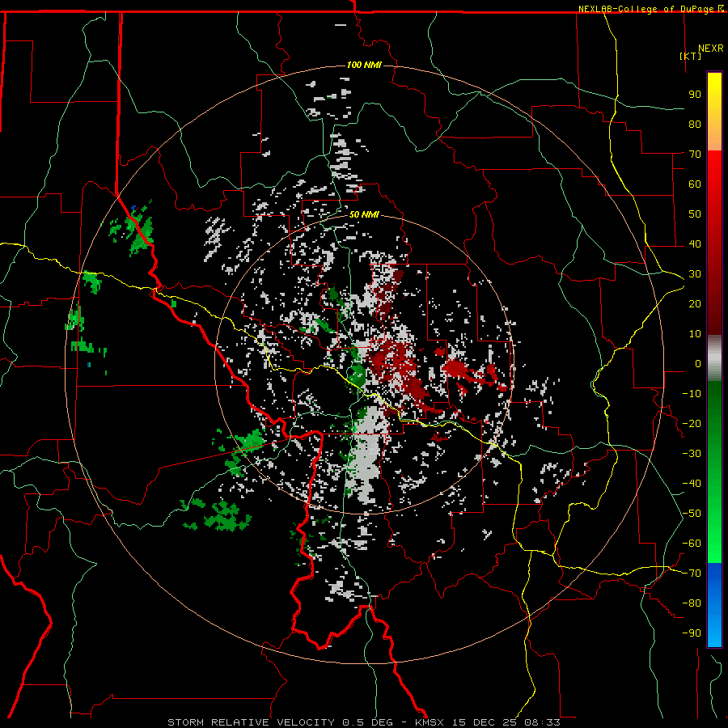Click the positive 40 value on the velocity scale
728x728 pixels.
click(x=695, y=244)
